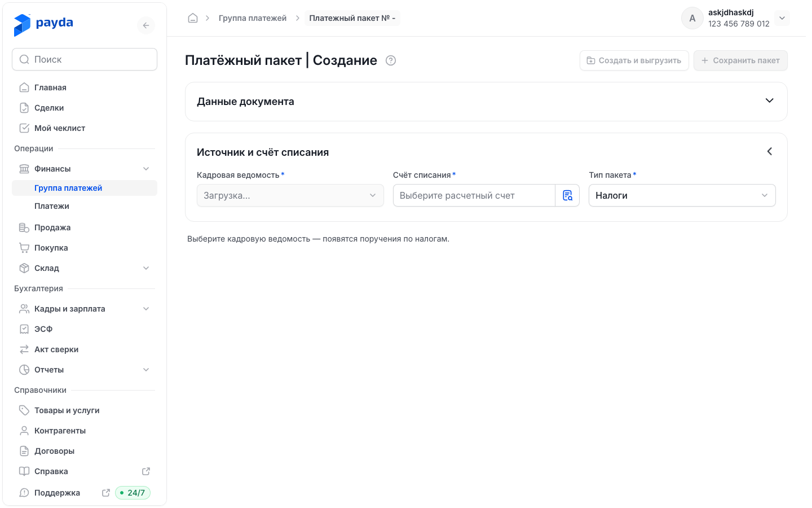
Task: Click the Бухгалтерия section header
Action: [x=38, y=288]
